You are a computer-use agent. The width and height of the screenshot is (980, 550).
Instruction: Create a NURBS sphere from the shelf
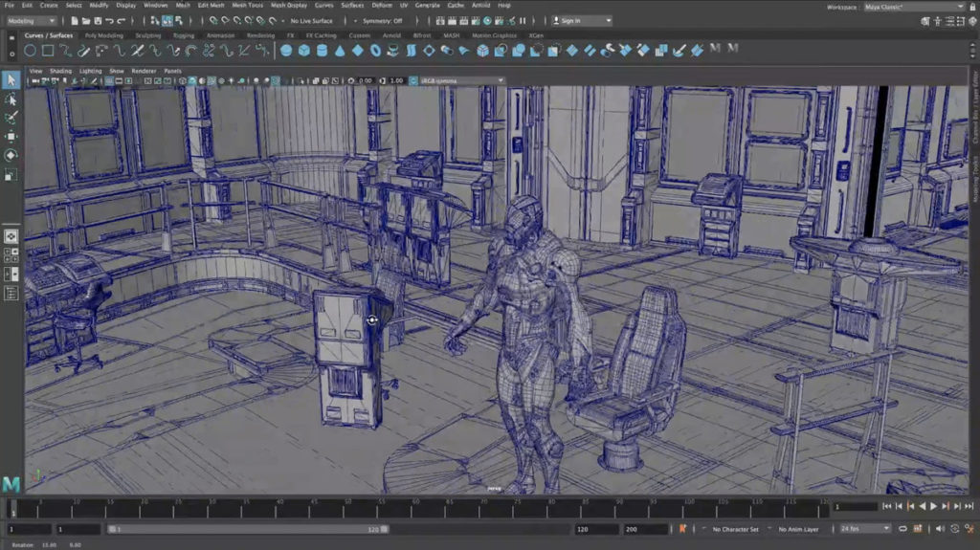click(x=285, y=51)
